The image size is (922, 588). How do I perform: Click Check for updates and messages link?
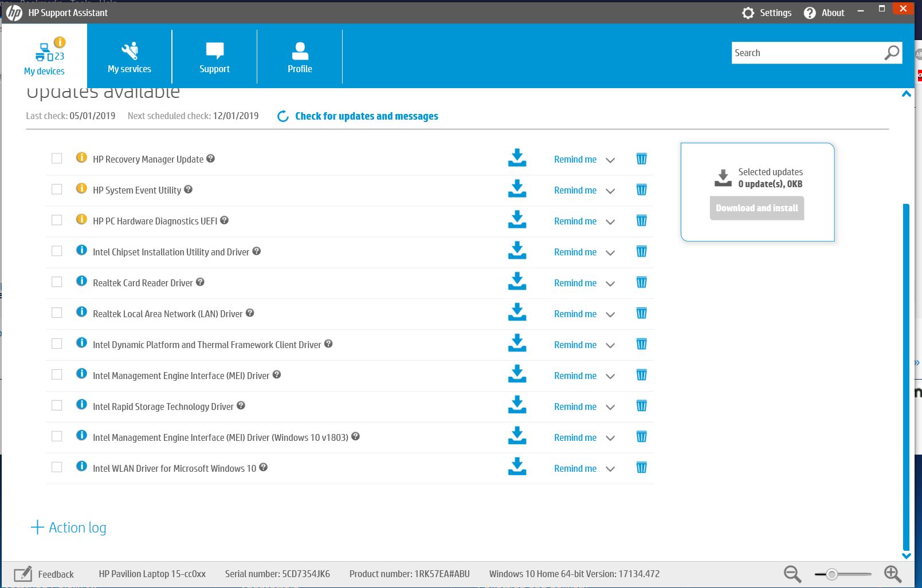pos(366,116)
